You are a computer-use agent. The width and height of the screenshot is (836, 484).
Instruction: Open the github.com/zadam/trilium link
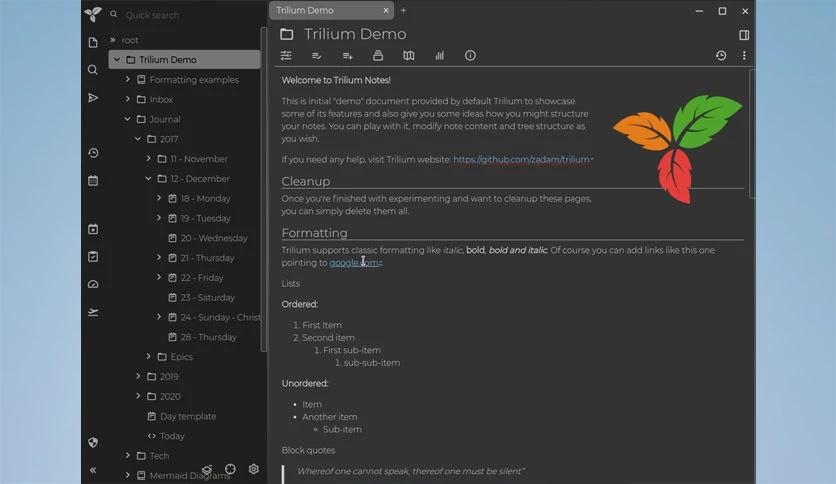[521, 159]
